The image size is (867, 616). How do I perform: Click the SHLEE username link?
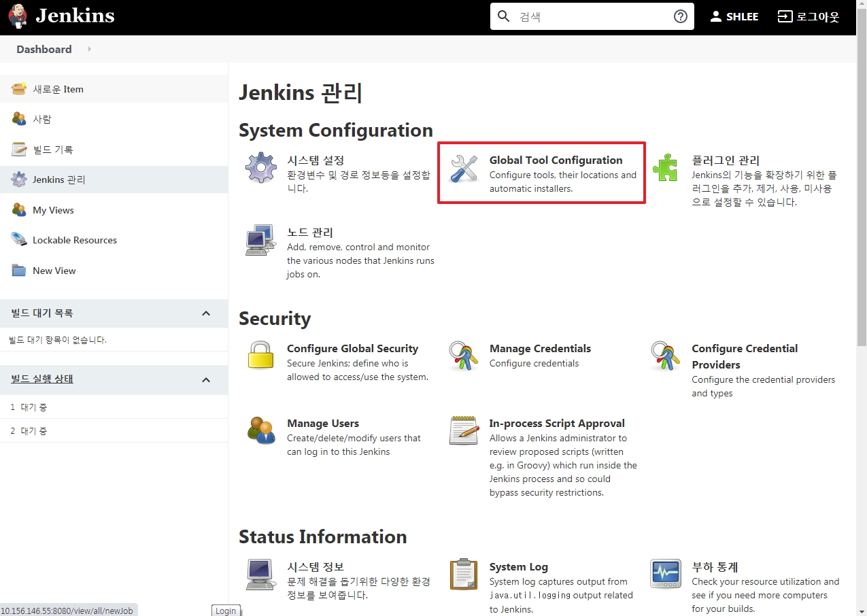(742, 16)
